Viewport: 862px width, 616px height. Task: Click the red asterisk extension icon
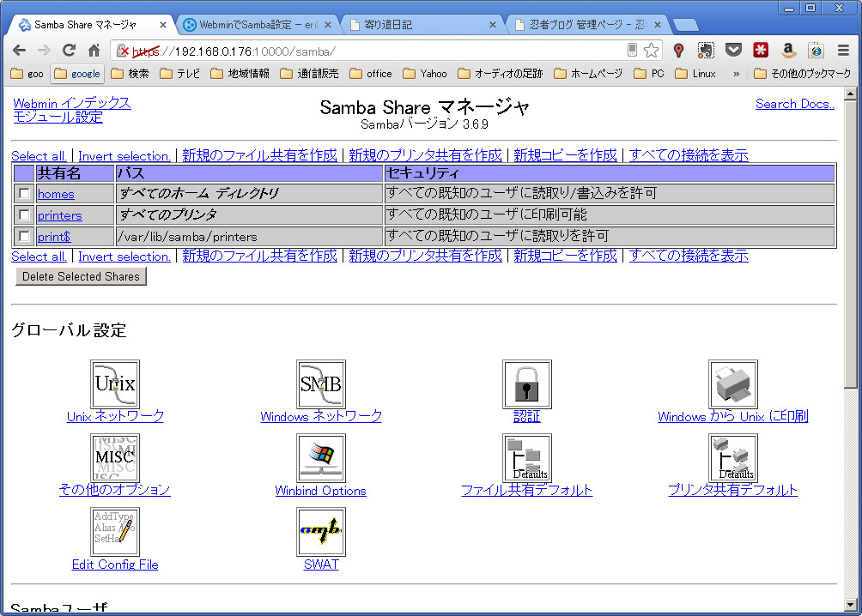761,51
